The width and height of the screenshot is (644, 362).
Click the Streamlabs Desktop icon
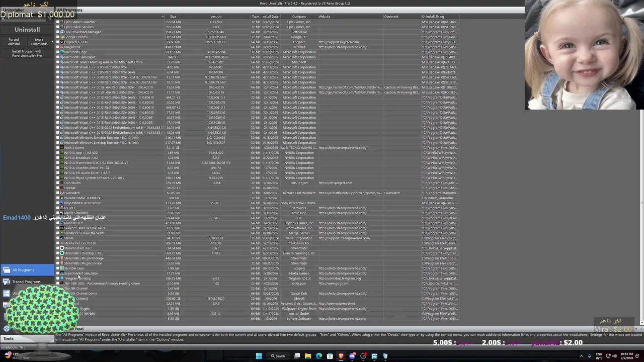tap(62, 253)
